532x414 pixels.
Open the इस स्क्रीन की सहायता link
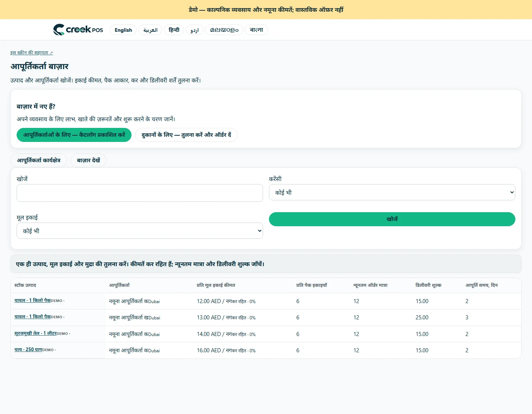31,53
